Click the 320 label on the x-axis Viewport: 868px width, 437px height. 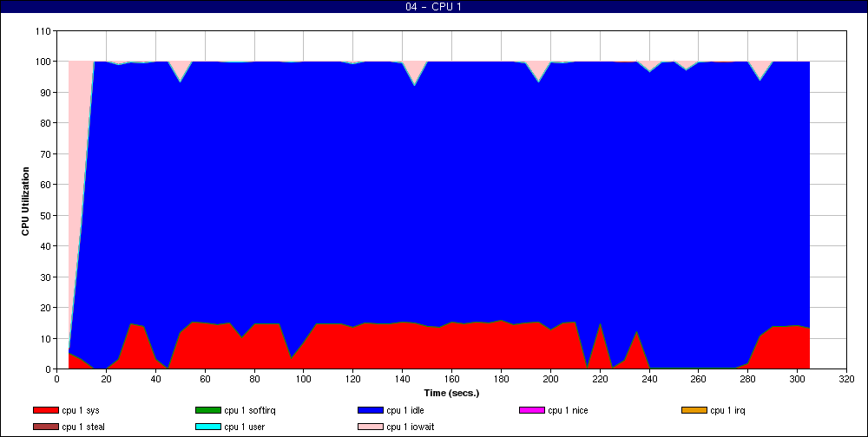[x=846, y=379]
